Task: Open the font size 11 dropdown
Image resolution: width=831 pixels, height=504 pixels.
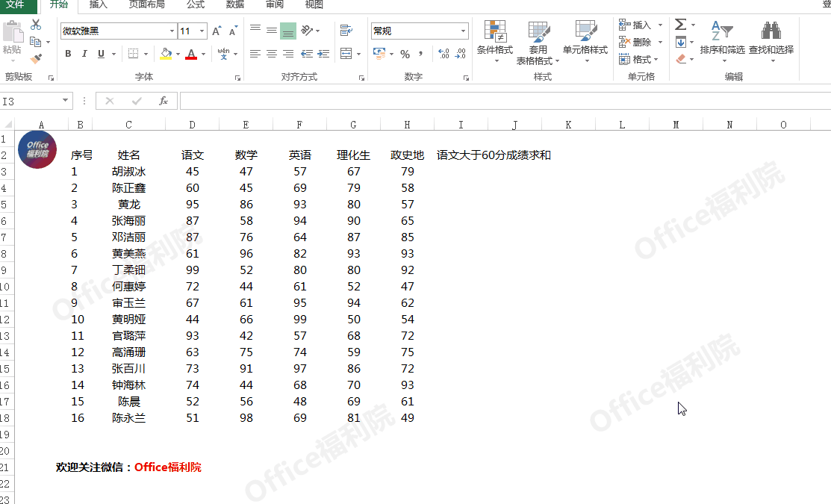Action: (x=202, y=31)
